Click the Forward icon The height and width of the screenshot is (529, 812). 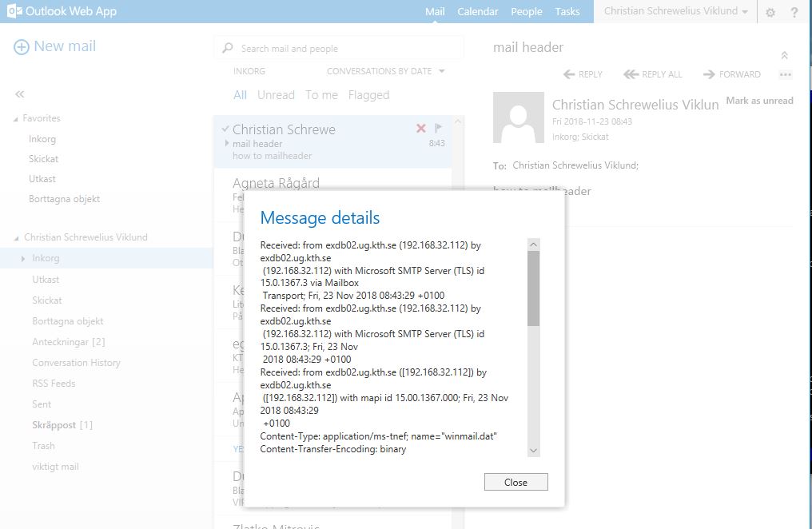click(709, 74)
